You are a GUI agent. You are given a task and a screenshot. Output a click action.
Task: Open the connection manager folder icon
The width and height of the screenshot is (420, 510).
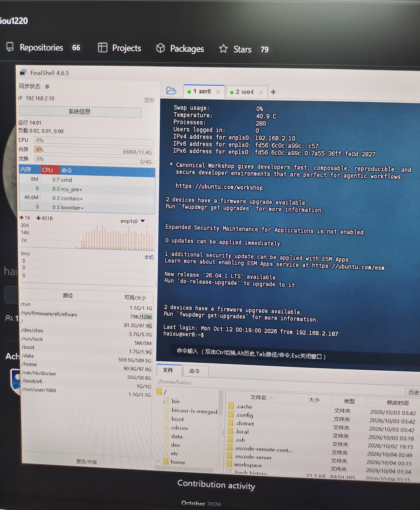[171, 91]
